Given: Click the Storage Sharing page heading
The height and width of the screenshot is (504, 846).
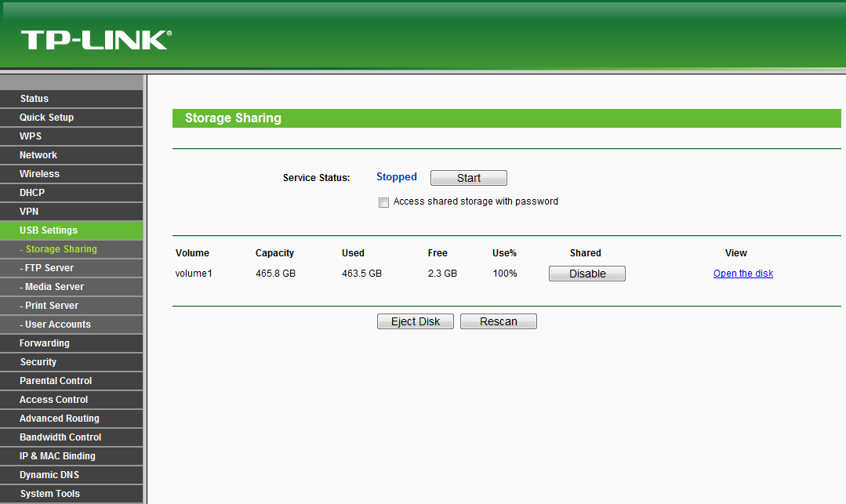Looking at the screenshot, I should click(233, 118).
